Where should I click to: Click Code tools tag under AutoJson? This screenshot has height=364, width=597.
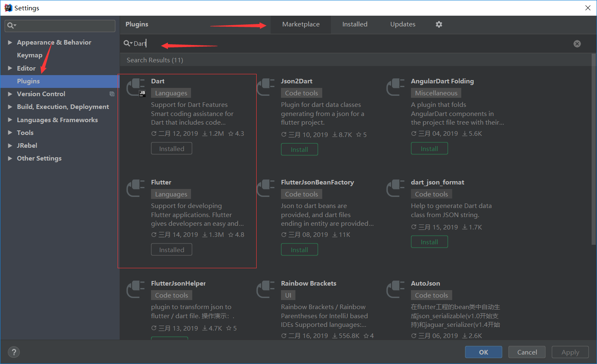pos(432,295)
